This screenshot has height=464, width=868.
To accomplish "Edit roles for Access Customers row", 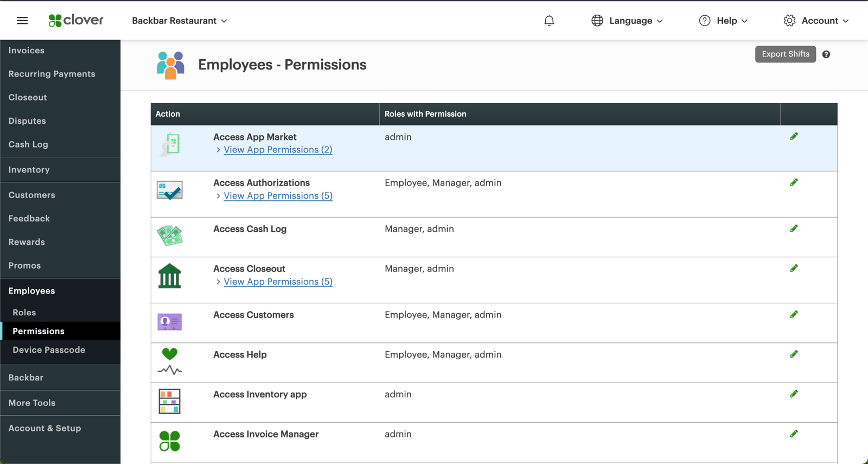I will tap(794, 315).
